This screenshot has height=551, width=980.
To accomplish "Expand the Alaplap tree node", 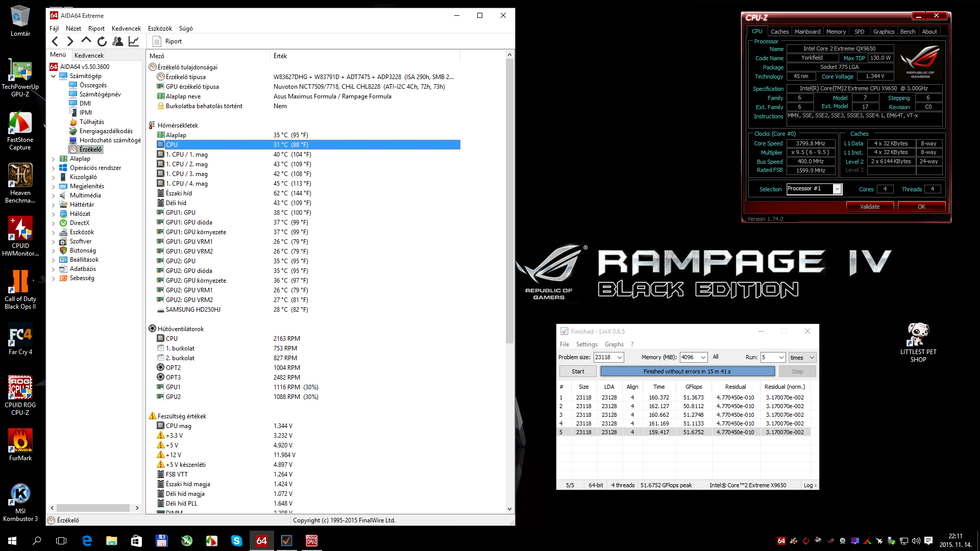I will click(53, 159).
